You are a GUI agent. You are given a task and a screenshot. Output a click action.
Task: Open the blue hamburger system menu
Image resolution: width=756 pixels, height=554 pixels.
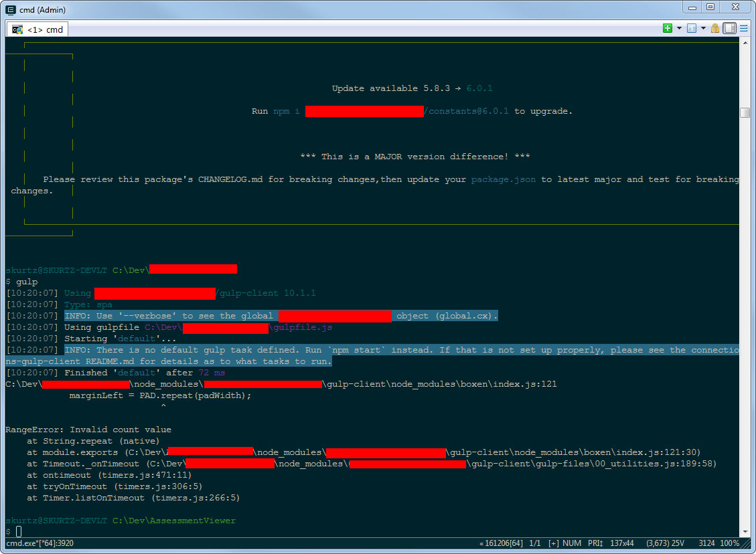pos(744,28)
